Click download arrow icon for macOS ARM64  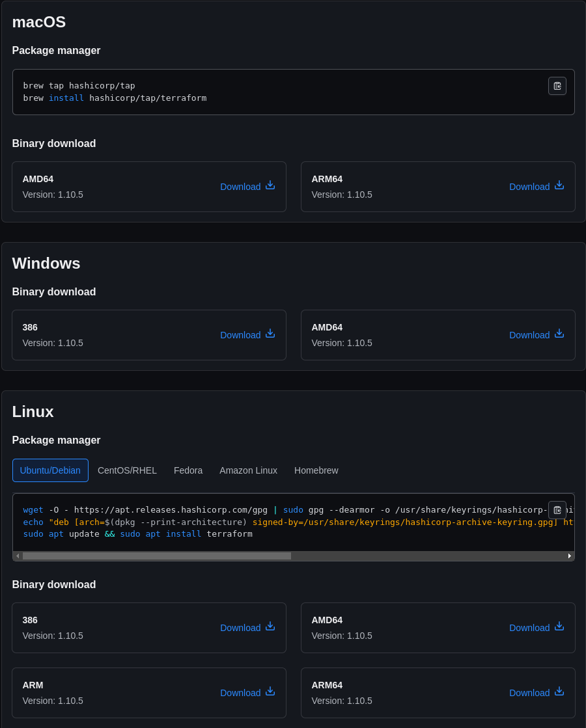pyautogui.click(x=559, y=185)
